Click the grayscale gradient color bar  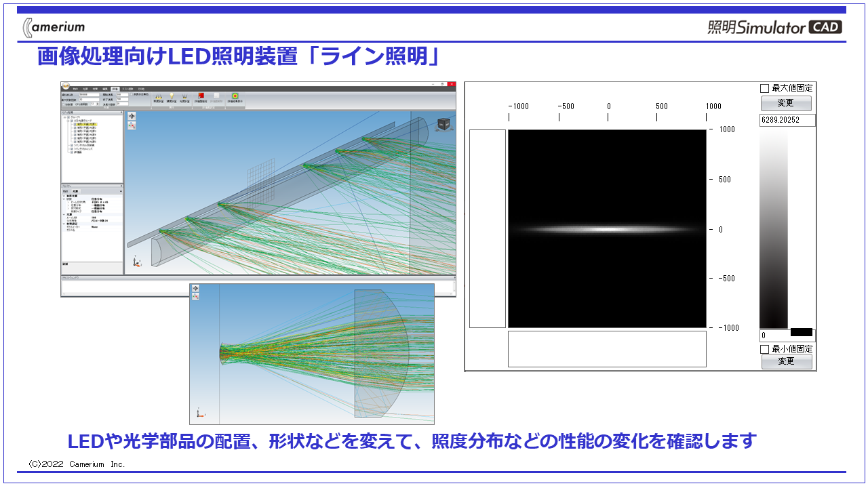774,228
